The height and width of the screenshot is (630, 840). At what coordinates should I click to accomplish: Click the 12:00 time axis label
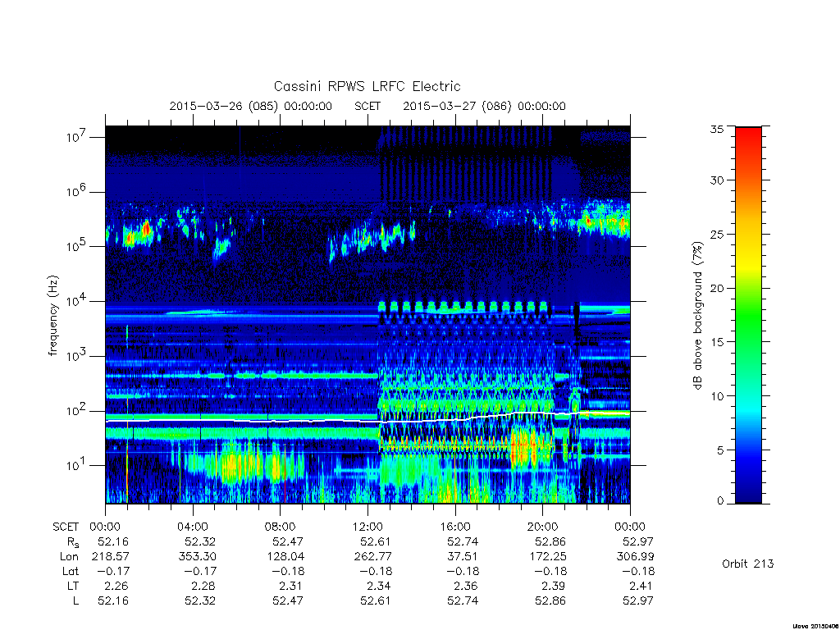(367, 527)
